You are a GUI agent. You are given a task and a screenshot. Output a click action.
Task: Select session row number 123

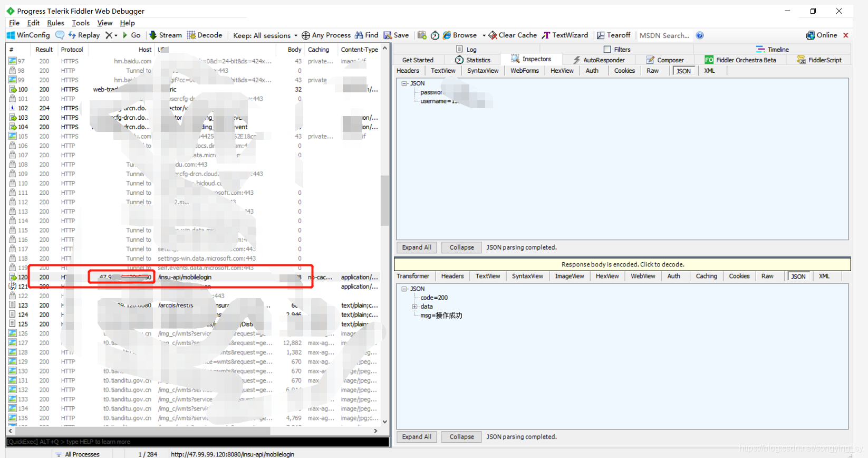tap(193, 306)
